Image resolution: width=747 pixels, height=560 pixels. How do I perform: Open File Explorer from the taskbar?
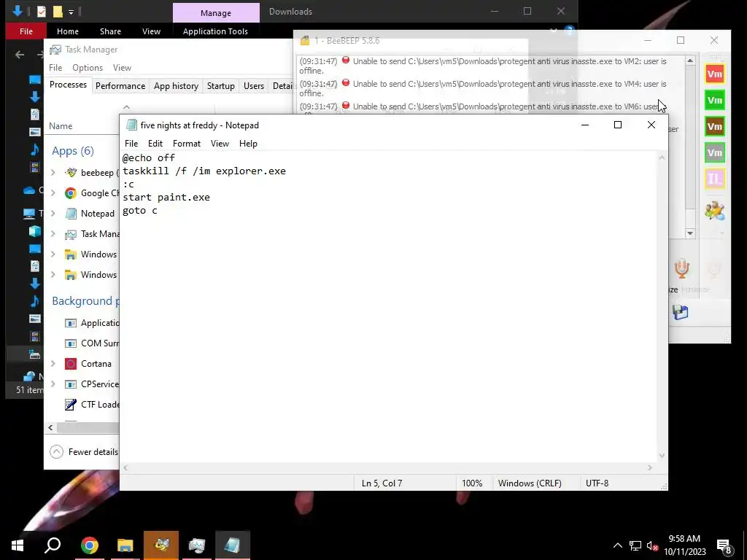125,545
